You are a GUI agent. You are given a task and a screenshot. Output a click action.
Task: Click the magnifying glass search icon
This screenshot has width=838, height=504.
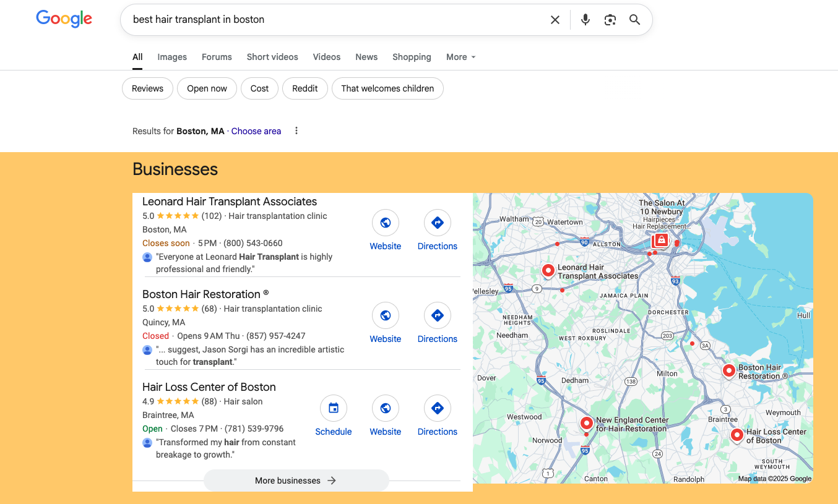point(634,20)
